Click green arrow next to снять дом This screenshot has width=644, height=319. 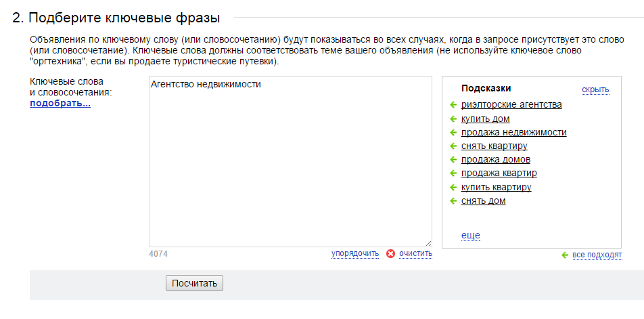[453, 201]
